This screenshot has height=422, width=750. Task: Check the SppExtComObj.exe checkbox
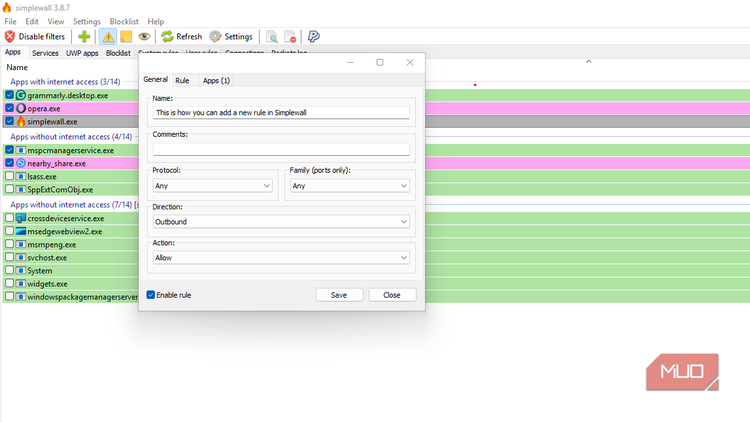(x=10, y=189)
